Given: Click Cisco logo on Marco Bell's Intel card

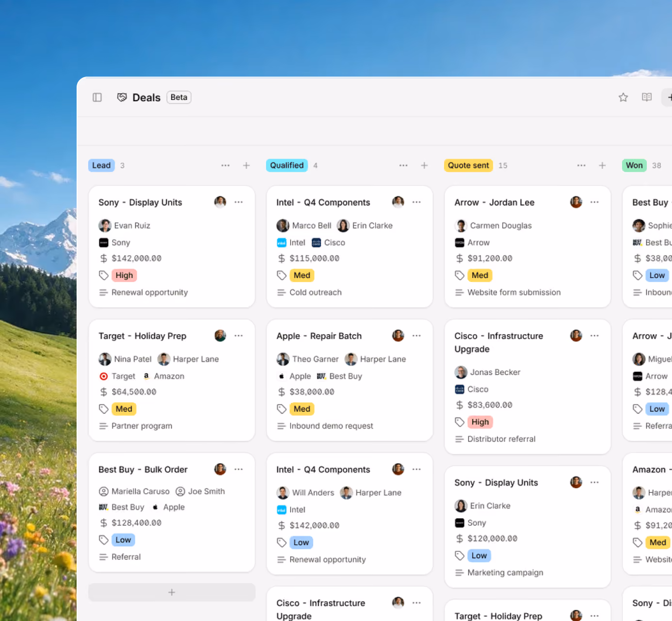Looking at the screenshot, I should [316, 243].
